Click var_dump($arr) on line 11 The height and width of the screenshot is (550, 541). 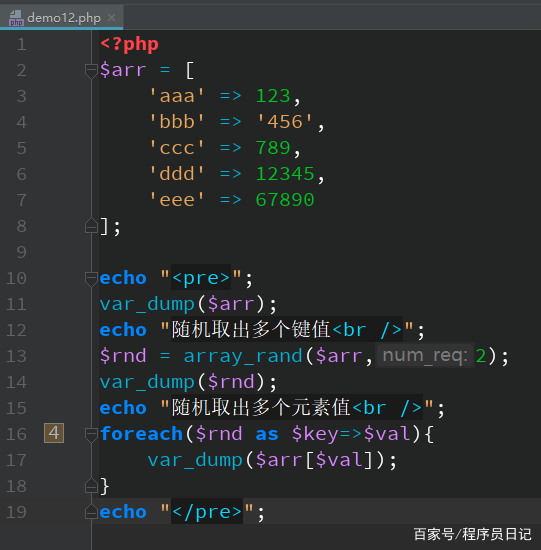point(184,304)
